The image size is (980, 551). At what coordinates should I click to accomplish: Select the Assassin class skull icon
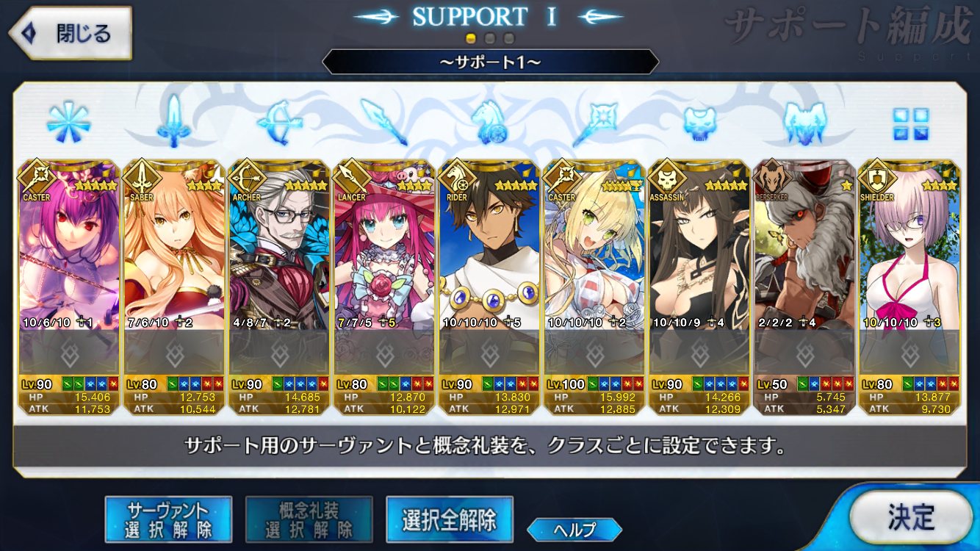(700, 122)
